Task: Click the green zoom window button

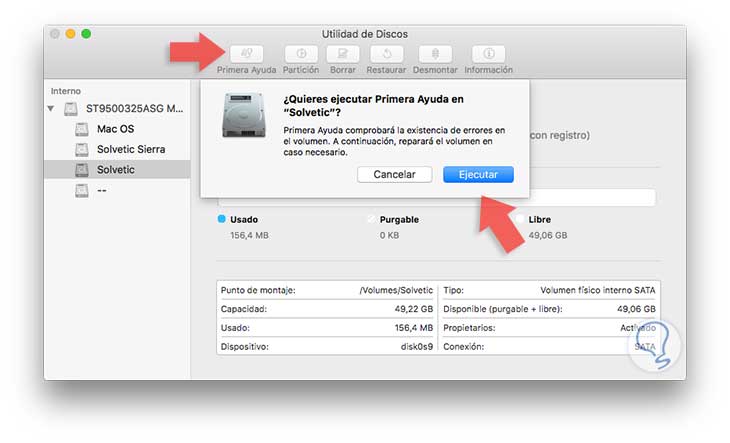Action: click(x=86, y=34)
